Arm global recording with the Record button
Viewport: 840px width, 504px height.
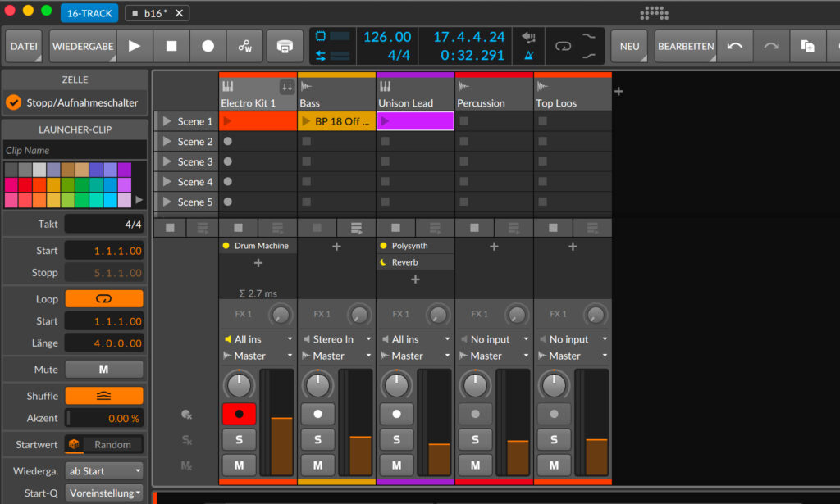(208, 46)
